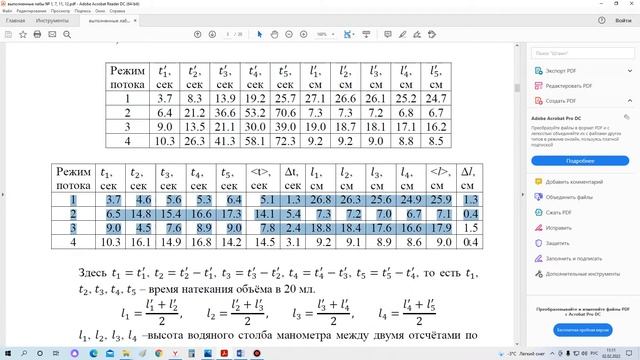Add a sticky note comment icon
The width and height of the screenshot is (640, 360).
(x=388, y=35)
